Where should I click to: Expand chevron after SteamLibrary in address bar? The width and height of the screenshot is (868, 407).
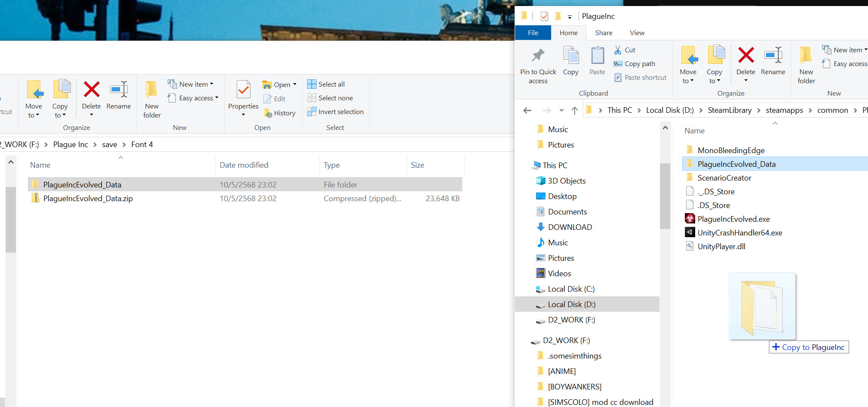coord(759,110)
